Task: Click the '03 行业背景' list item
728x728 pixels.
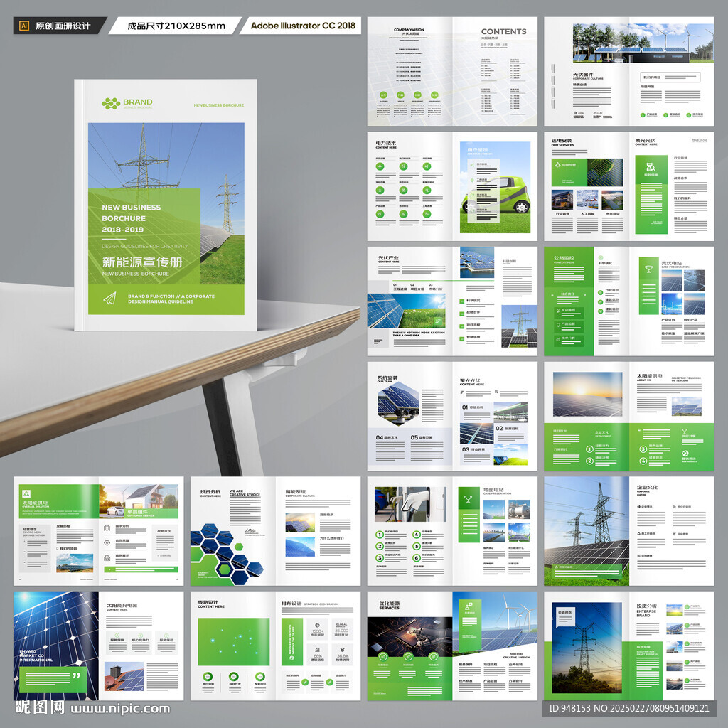Action: pyautogui.click(x=473, y=449)
